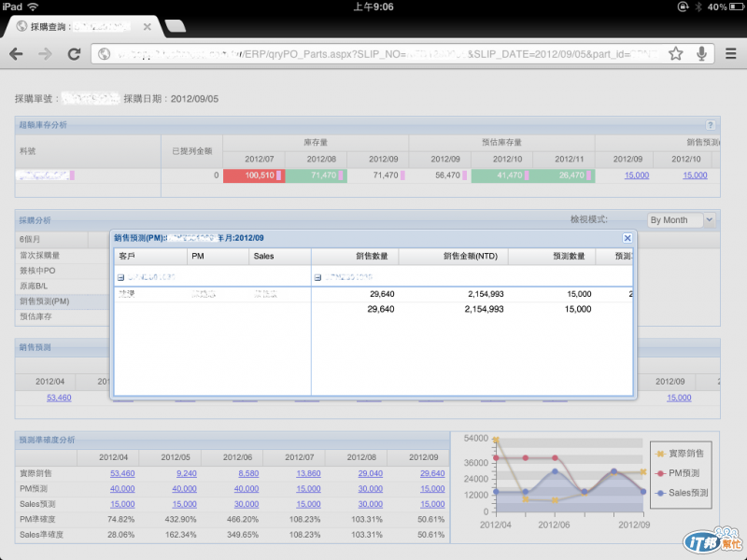The height and width of the screenshot is (560, 747).
Task: Open Sales預測 30,000 link for 2012/06
Action: (x=247, y=504)
